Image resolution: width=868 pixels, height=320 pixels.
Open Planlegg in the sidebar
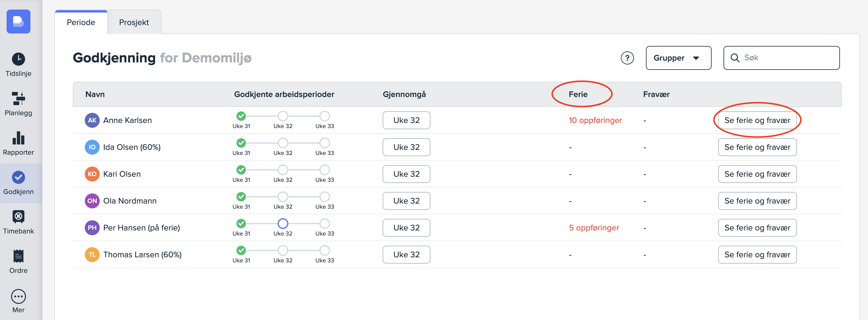pyautogui.click(x=18, y=99)
